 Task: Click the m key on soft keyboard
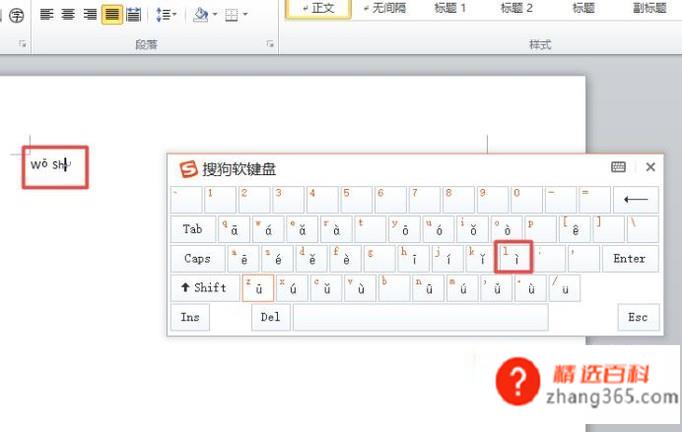point(462,288)
